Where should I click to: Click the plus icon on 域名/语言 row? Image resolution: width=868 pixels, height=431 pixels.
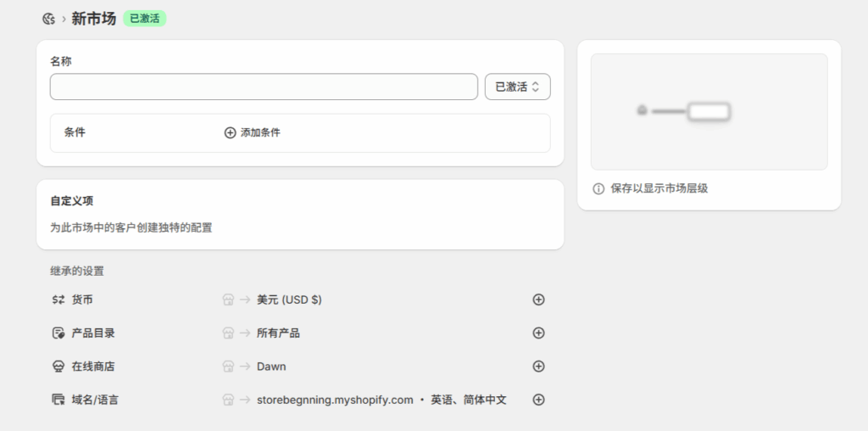(x=538, y=400)
